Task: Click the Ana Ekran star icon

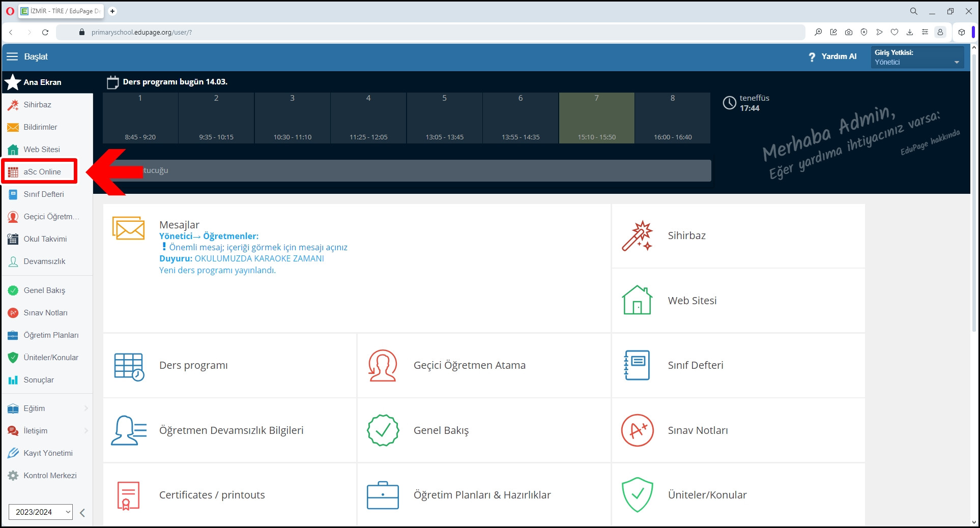Action: (13, 82)
